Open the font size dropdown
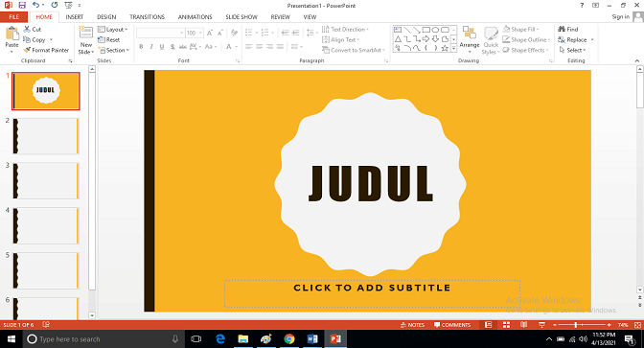 click(x=200, y=33)
